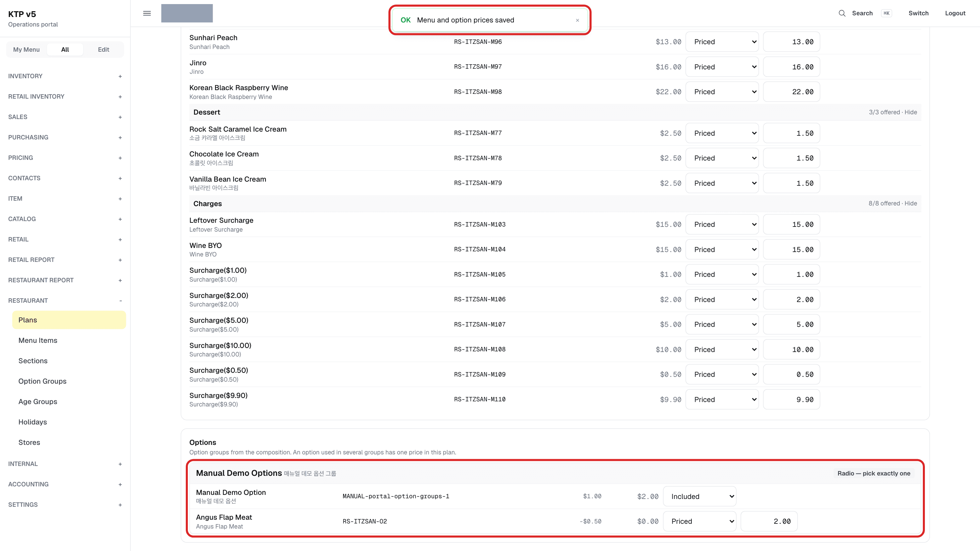The image size is (980, 551).
Task: Expand the SETTINGS plus icon
Action: tap(120, 505)
